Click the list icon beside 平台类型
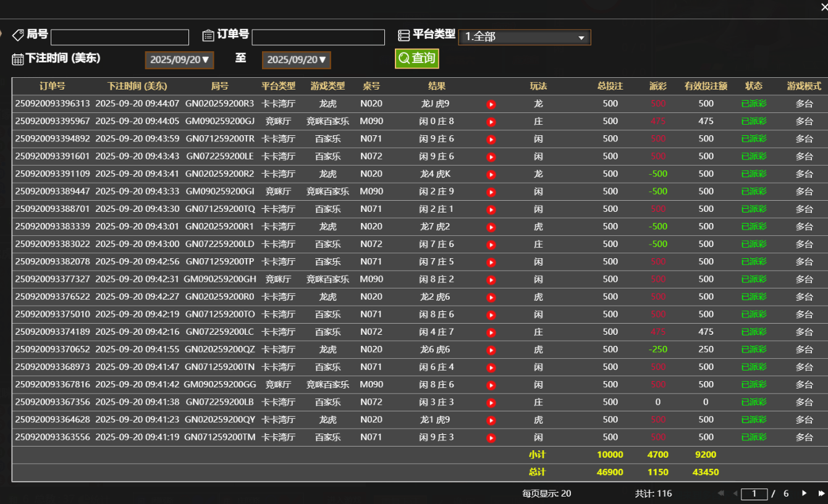 coord(405,35)
